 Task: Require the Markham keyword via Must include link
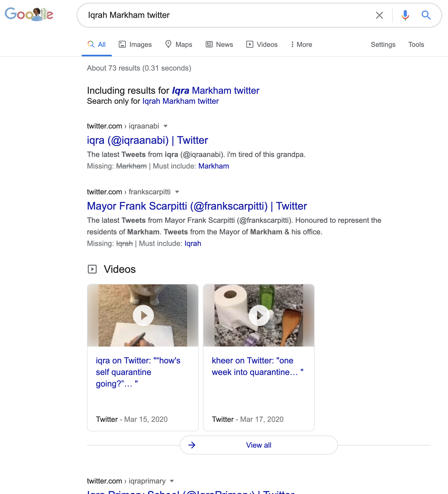point(213,166)
